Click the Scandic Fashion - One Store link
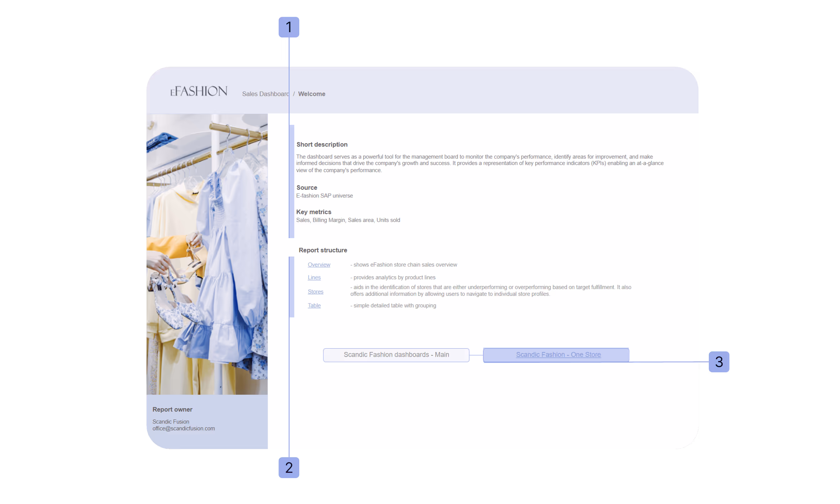 click(x=558, y=355)
